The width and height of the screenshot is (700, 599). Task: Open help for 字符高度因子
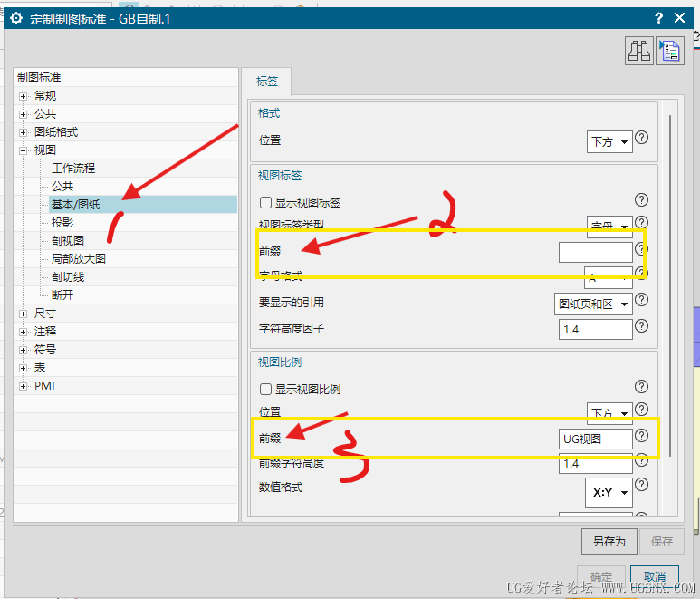641,326
